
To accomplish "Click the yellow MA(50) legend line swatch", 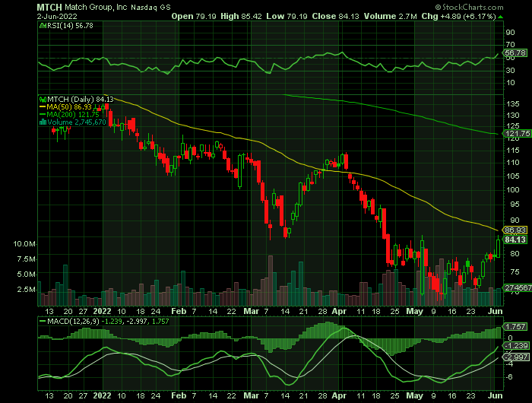I will [43, 107].
